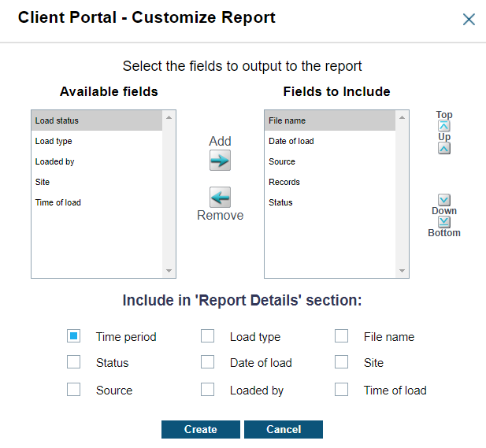486x448 pixels.
Task: Select Load type in Available fields
Action: (54, 141)
